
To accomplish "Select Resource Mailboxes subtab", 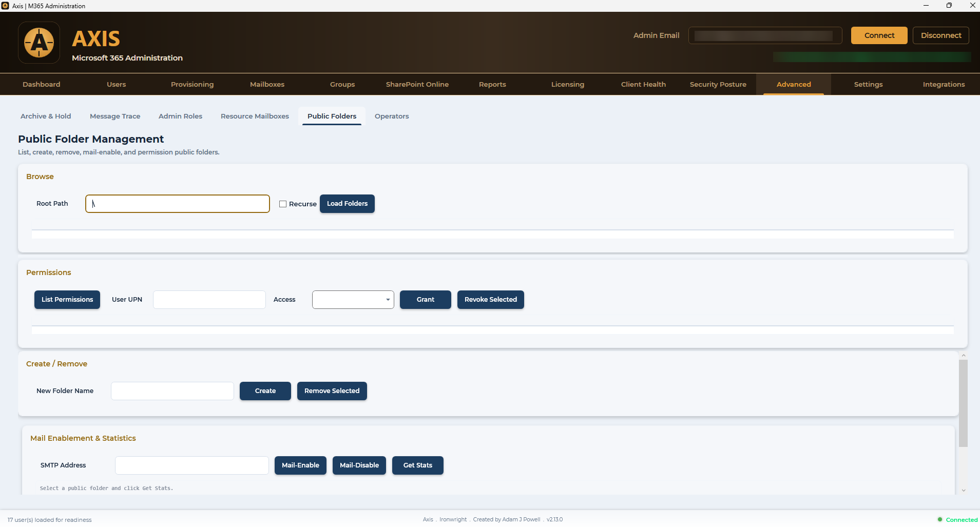I will [x=255, y=116].
